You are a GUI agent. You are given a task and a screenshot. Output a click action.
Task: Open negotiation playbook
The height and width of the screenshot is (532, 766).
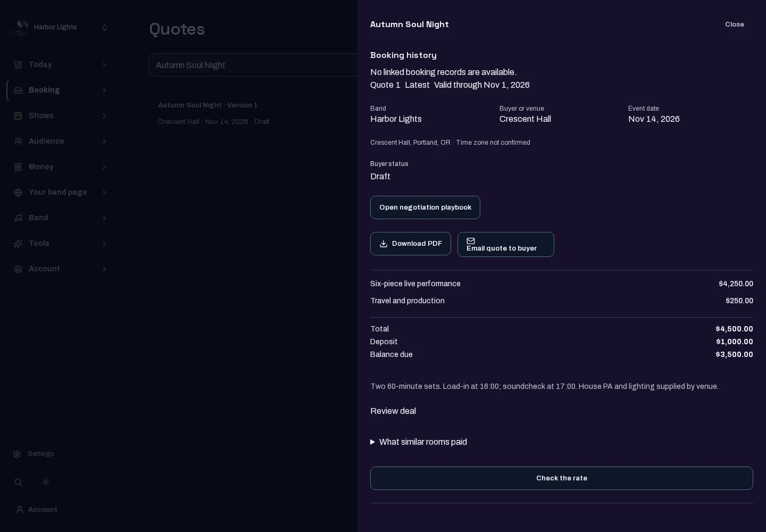click(x=425, y=207)
